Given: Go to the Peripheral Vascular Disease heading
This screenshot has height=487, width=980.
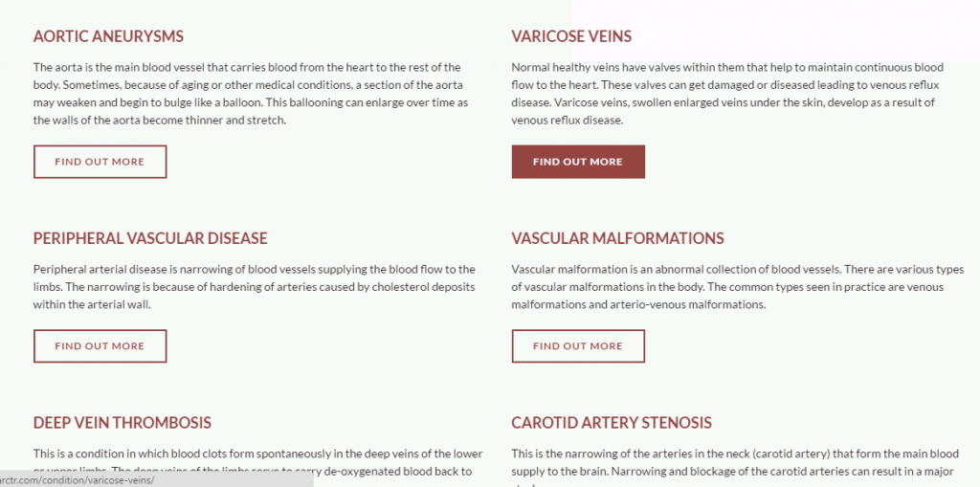Looking at the screenshot, I should [150, 238].
